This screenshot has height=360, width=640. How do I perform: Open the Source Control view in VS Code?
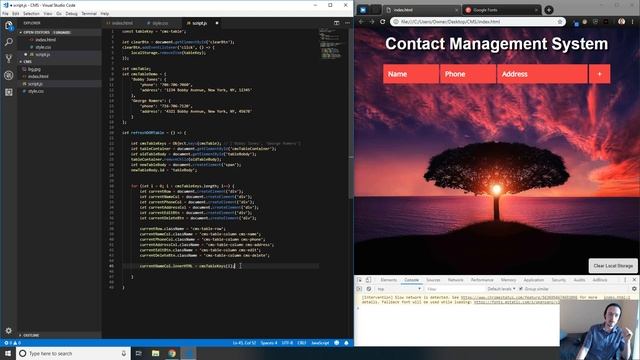click(9, 59)
